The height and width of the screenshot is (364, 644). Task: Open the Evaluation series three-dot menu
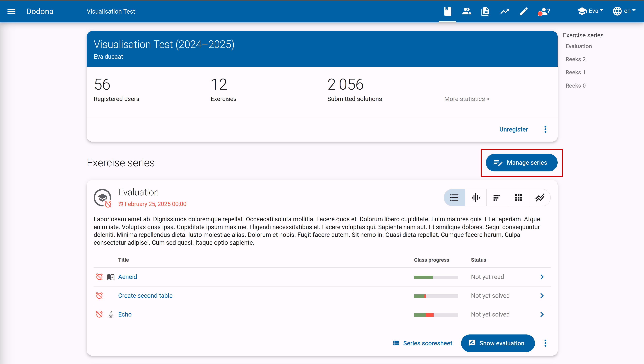tap(545, 343)
